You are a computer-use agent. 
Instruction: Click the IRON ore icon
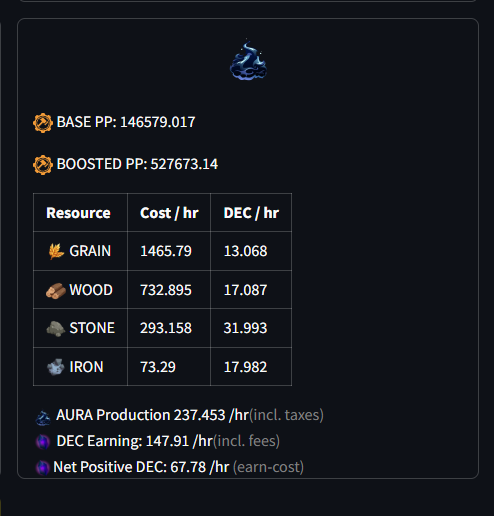coord(56,367)
